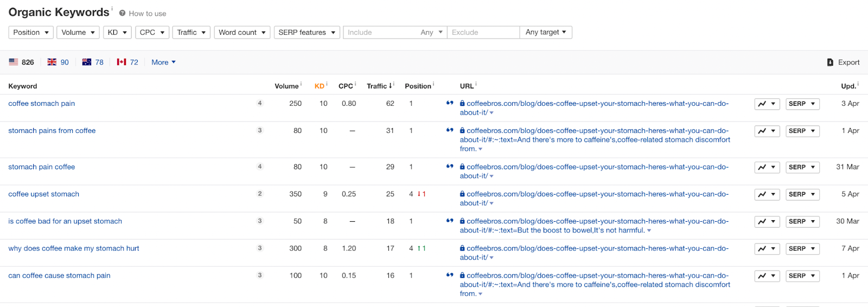Click featured snippet quote icon in first row

pyautogui.click(x=450, y=103)
